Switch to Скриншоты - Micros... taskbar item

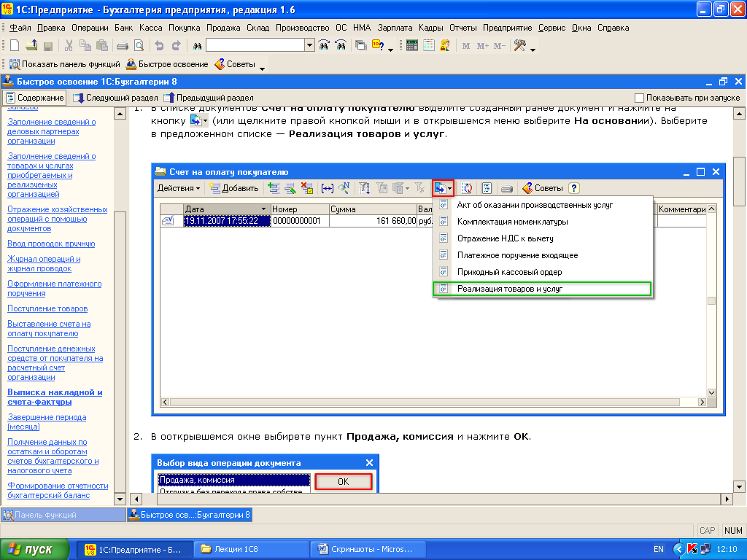click(x=369, y=550)
